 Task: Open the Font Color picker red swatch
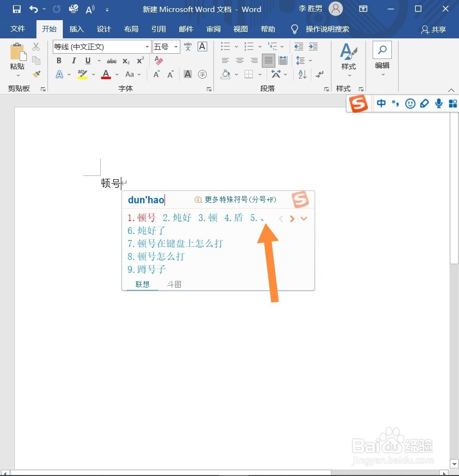106,74
